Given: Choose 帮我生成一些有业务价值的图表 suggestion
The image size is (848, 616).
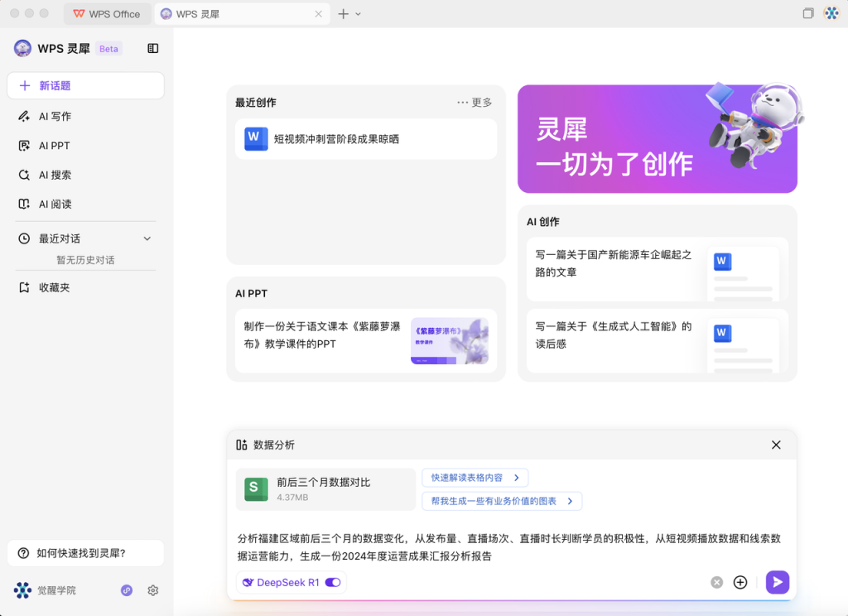Looking at the screenshot, I should (502, 501).
